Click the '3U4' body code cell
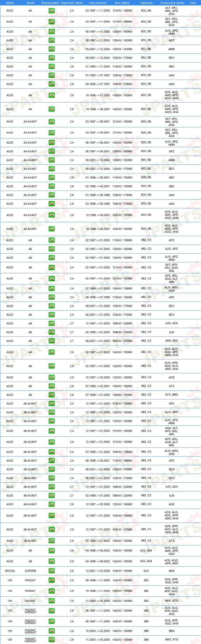 point(146,571)
